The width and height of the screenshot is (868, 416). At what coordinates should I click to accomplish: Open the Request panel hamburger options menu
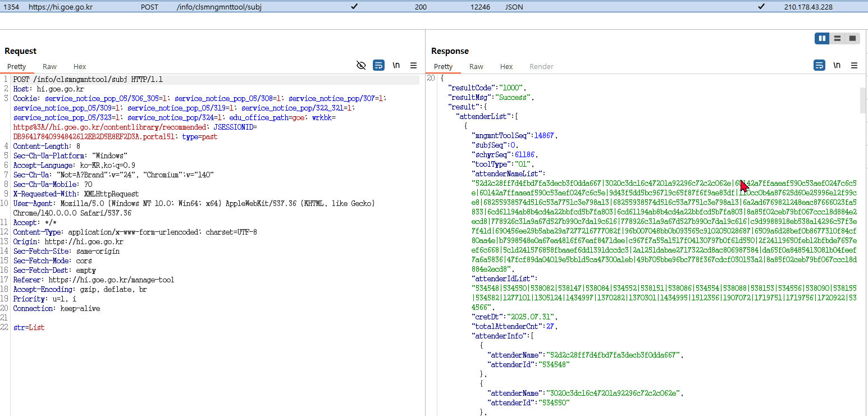coord(413,66)
